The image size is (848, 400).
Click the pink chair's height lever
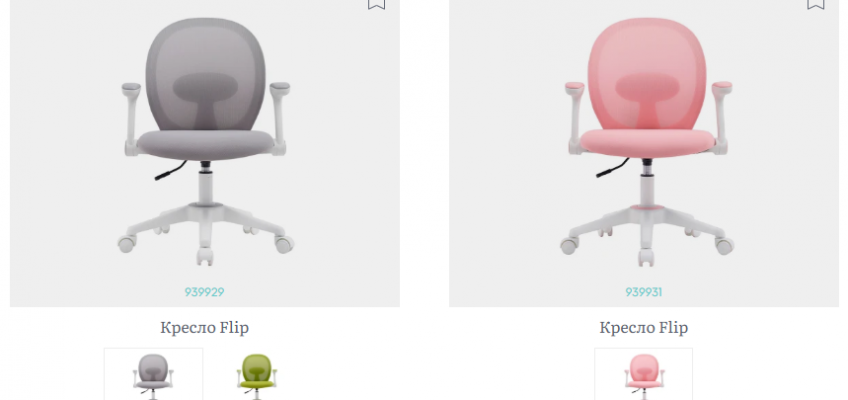tap(612, 169)
